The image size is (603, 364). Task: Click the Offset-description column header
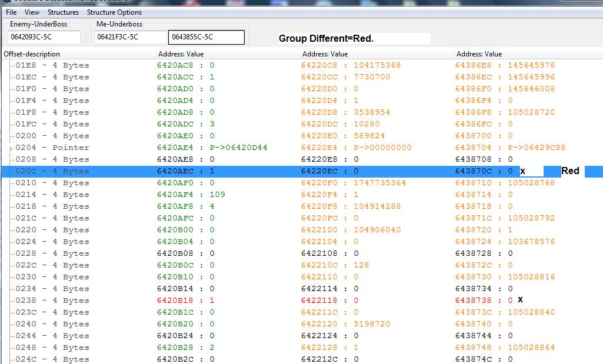pos(32,54)
